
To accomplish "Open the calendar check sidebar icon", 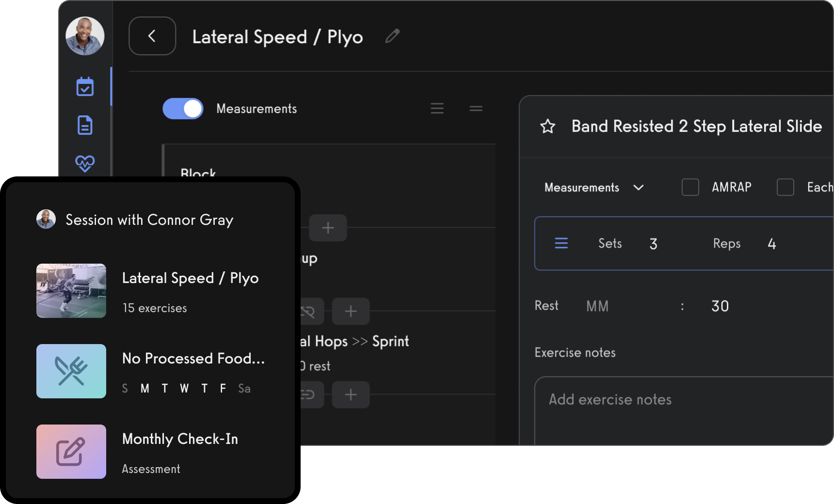I will coord(85,87).
